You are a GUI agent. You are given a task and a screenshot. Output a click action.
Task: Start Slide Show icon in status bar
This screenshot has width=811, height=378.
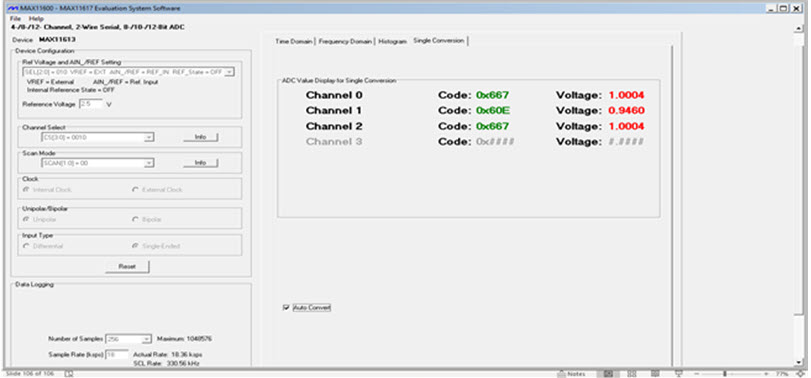point(679,373)
